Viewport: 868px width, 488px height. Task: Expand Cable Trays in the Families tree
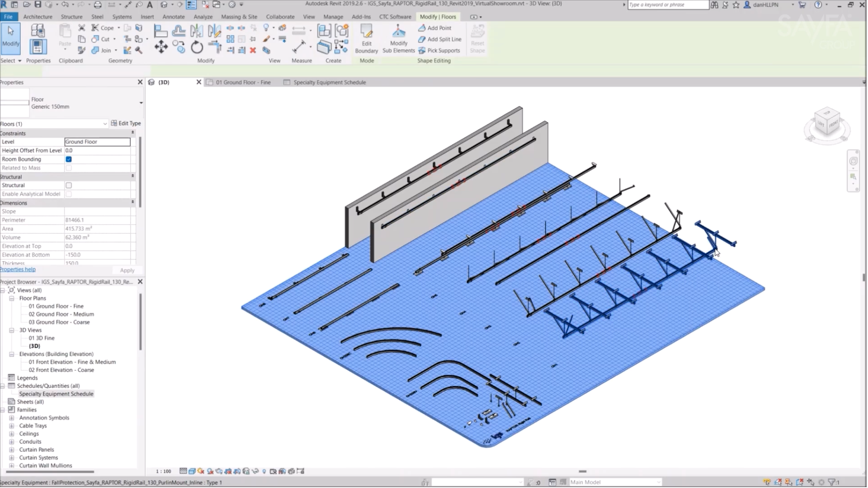[12, 425]
